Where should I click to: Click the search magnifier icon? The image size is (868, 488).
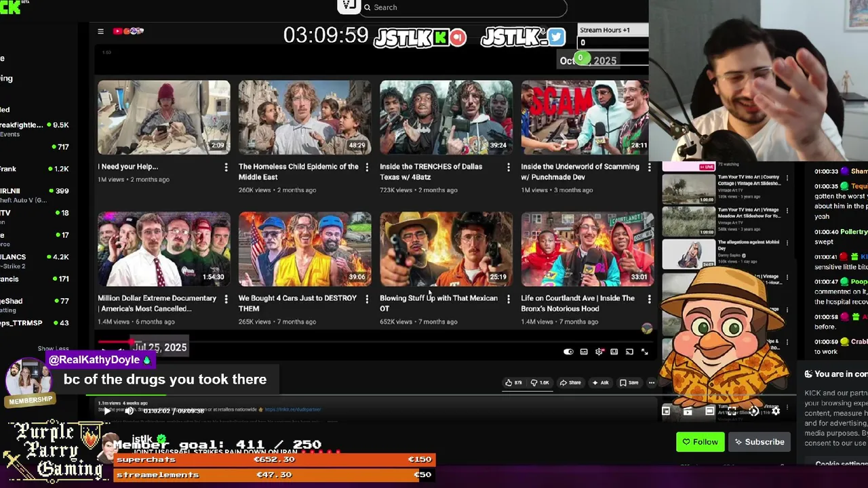pos(367,7)
